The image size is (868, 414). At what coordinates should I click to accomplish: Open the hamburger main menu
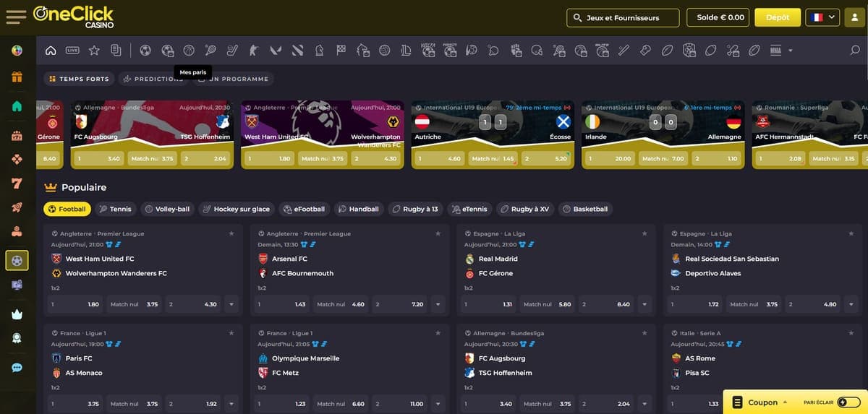tap(15, 16)
